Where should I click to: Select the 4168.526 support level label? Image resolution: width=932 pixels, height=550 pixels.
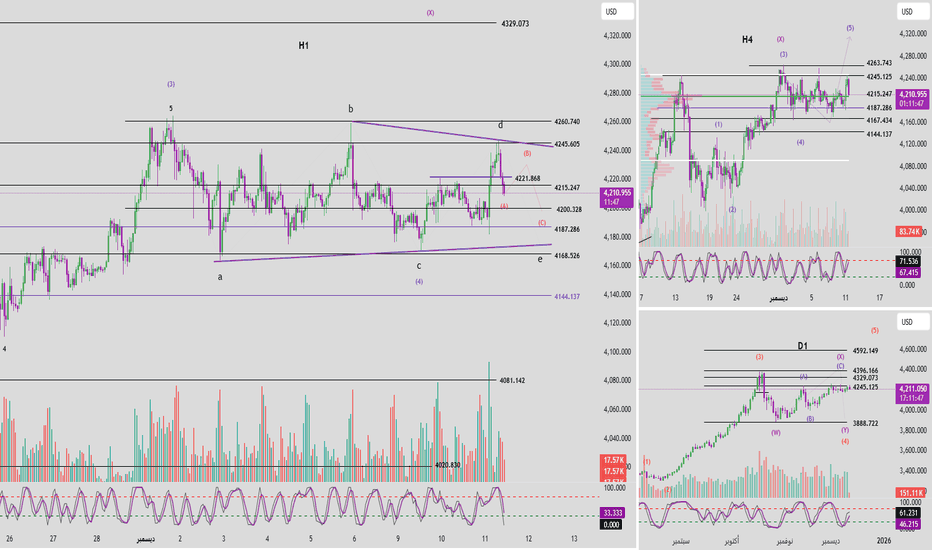tap(566, 256)
